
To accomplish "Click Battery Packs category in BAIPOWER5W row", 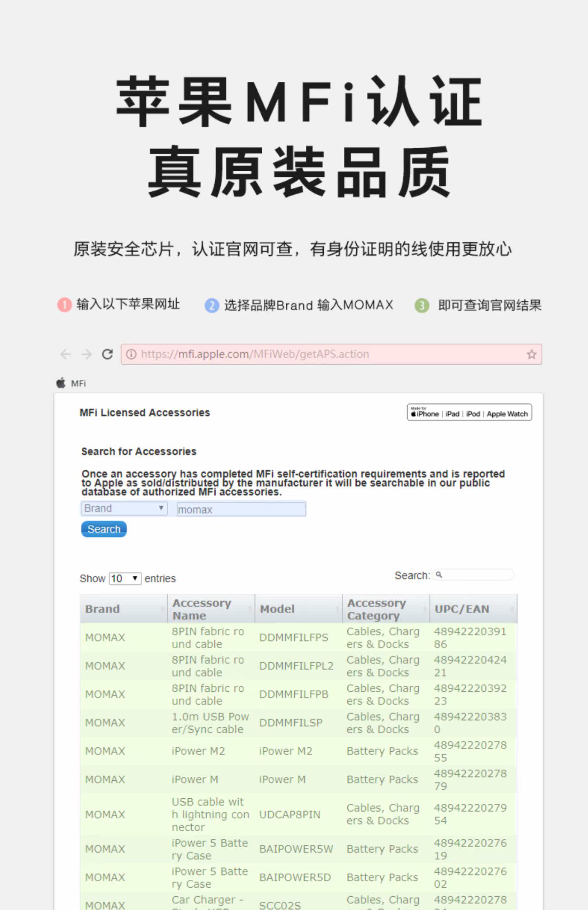I will 382,849.
